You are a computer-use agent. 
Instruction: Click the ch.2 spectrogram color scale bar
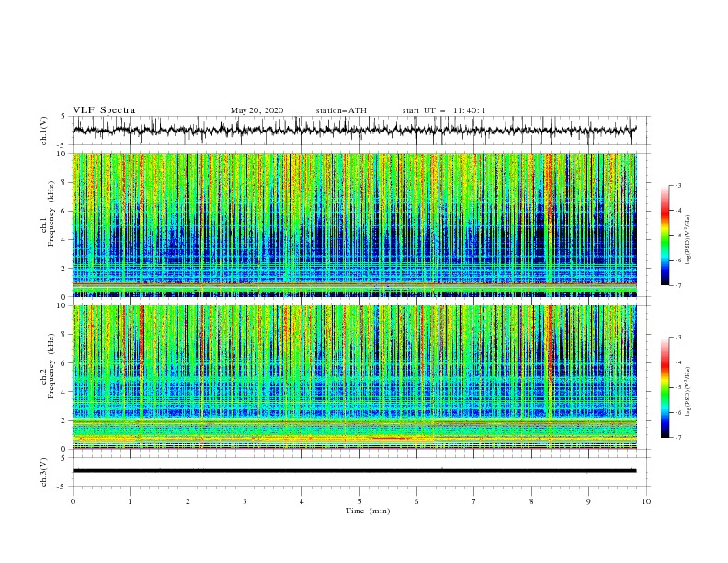pyautogui.click(x=665, y=387)
